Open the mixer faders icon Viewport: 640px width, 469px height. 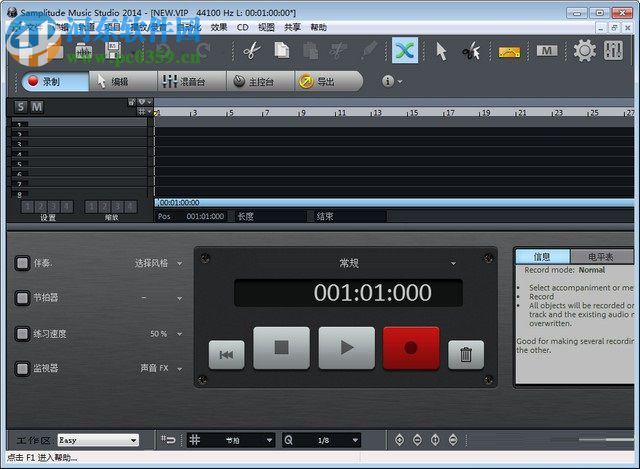613,51
